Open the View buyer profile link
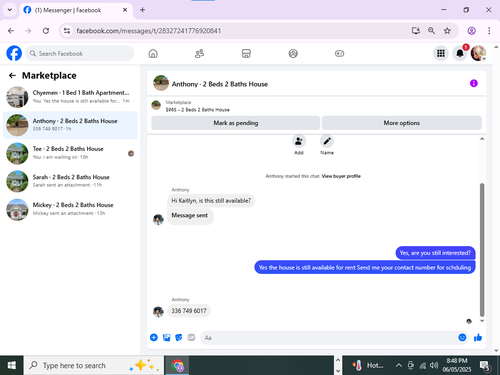Image resolution: width=500 pixels, height=375 pixels. pyautogui.click(x=341, y=176)
